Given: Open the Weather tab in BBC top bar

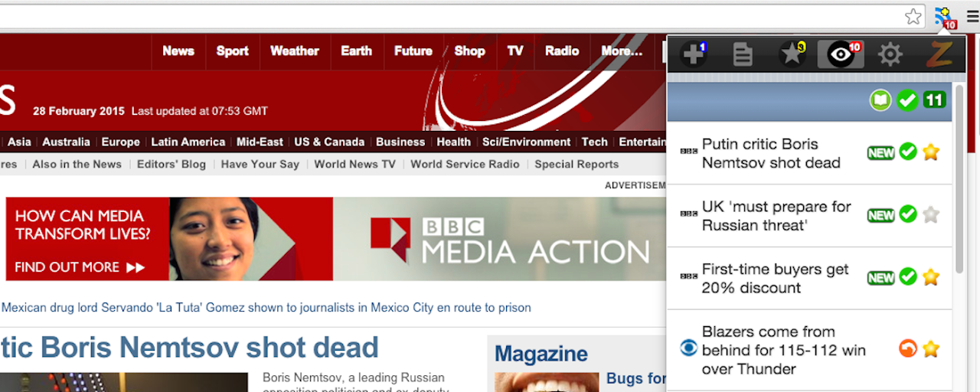Looking at the screenshot, I should (x=295, y=51).
